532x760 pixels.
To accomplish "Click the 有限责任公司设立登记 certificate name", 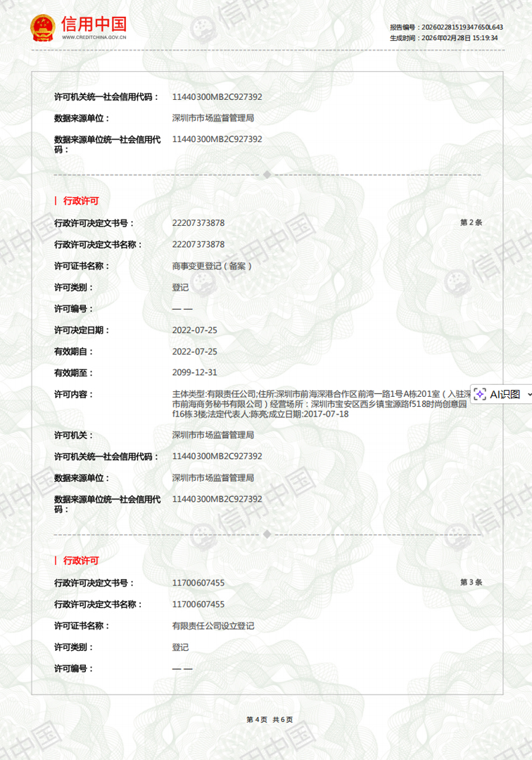I will (213, 626).
